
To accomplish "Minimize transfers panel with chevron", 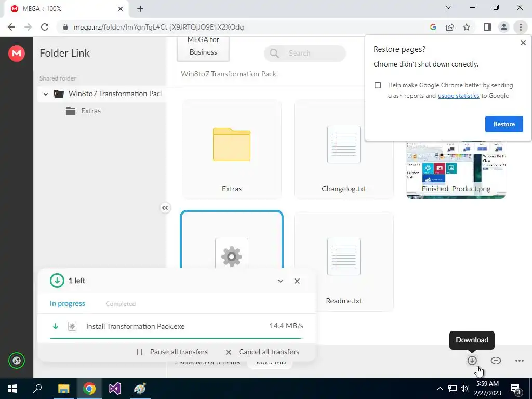I will 280,281.
